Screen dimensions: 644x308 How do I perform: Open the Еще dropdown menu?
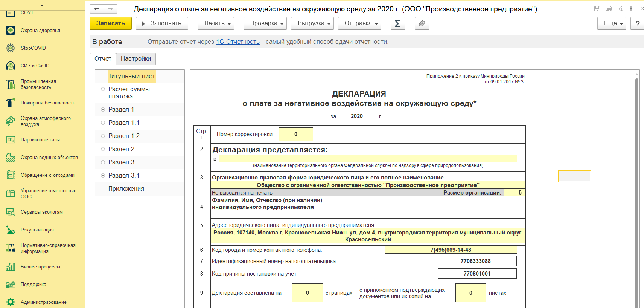612,23
